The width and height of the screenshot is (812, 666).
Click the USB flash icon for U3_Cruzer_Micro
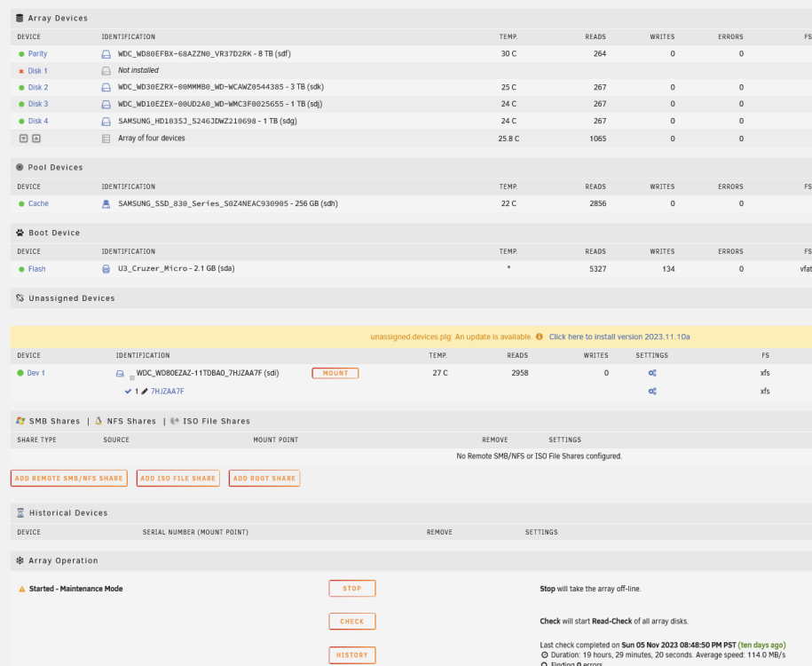point(106,269)
